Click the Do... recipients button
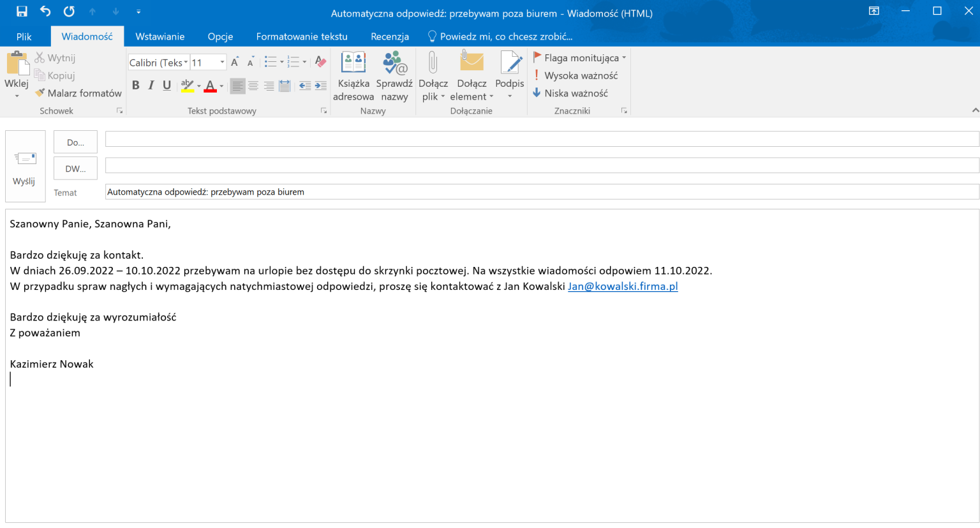 coord(75,142)
